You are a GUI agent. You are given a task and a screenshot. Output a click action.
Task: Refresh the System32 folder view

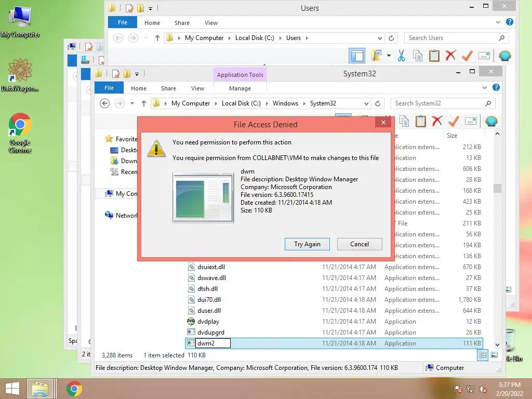tap(378, 103)
